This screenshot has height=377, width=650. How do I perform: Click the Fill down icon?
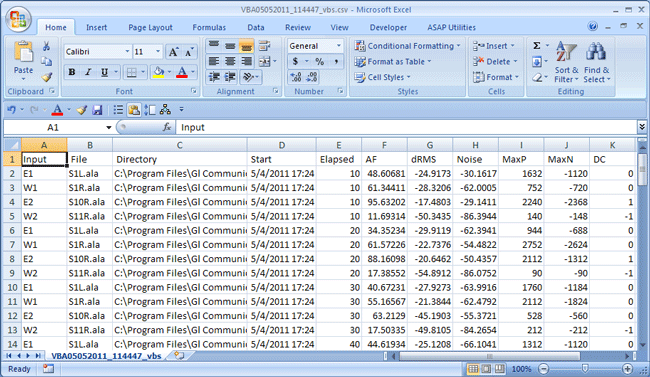click(x=536, y=62)
